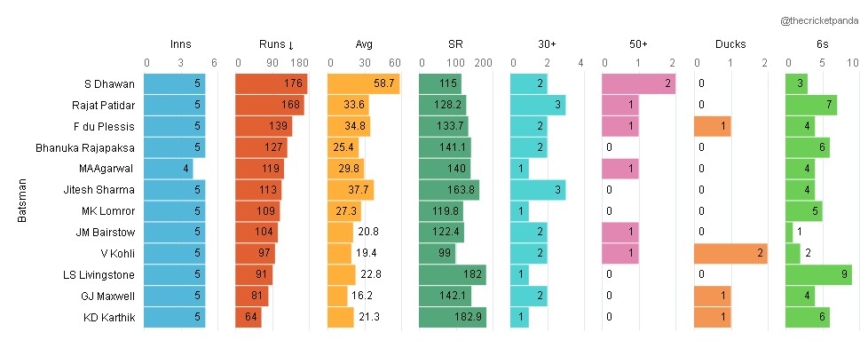Click the Batsman axis title
868x348 pixels.
click(22, 200)
